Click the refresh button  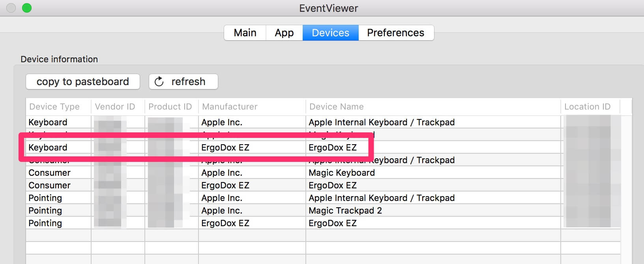pyautogui.click(x=183, y=82)
